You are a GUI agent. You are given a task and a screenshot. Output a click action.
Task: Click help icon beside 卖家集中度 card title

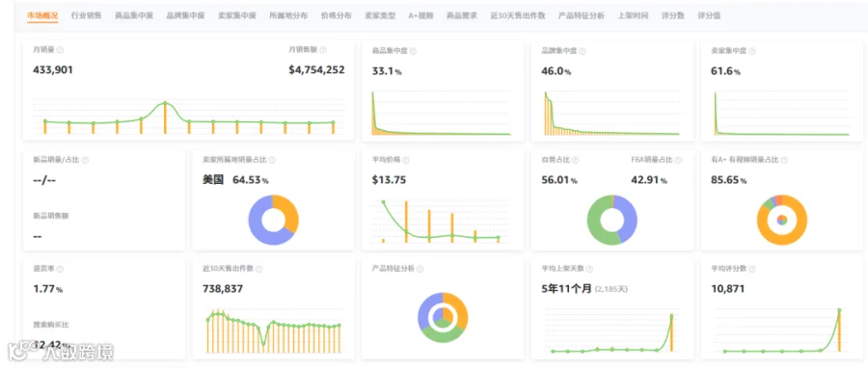[x=752, y=51]
